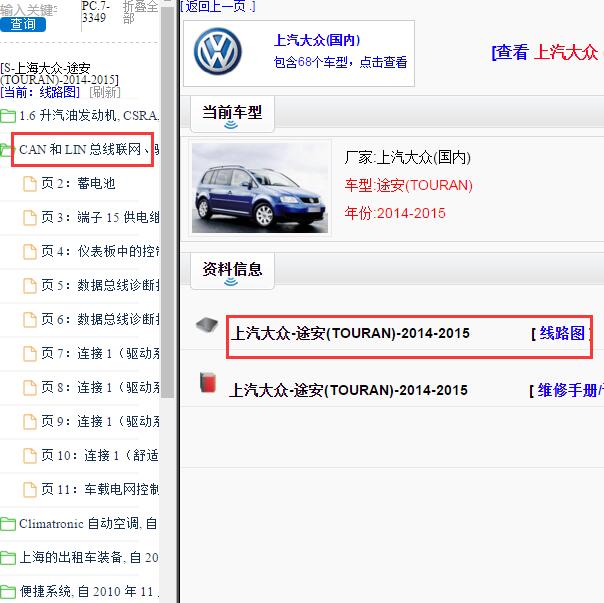604x603 pixels.
Task: Click document icon beside 页 6
Action: (x=30, y=320)
